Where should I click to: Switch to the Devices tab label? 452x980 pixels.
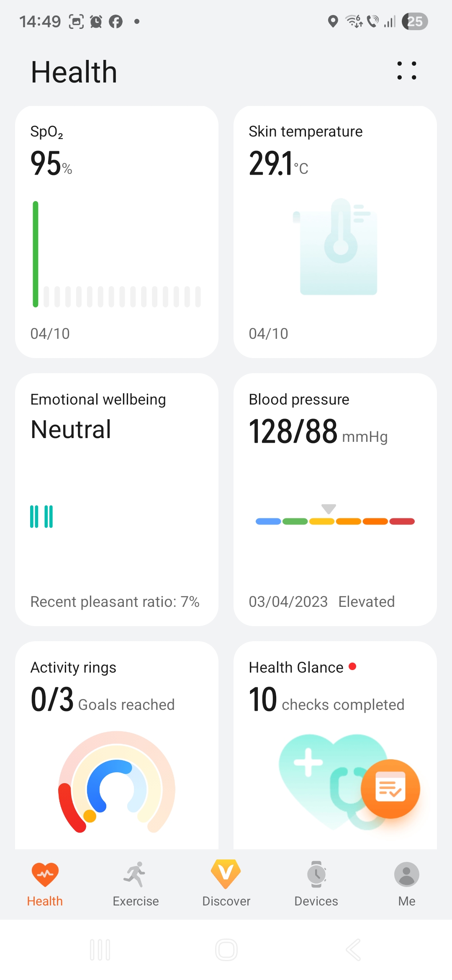click(316, 901)
